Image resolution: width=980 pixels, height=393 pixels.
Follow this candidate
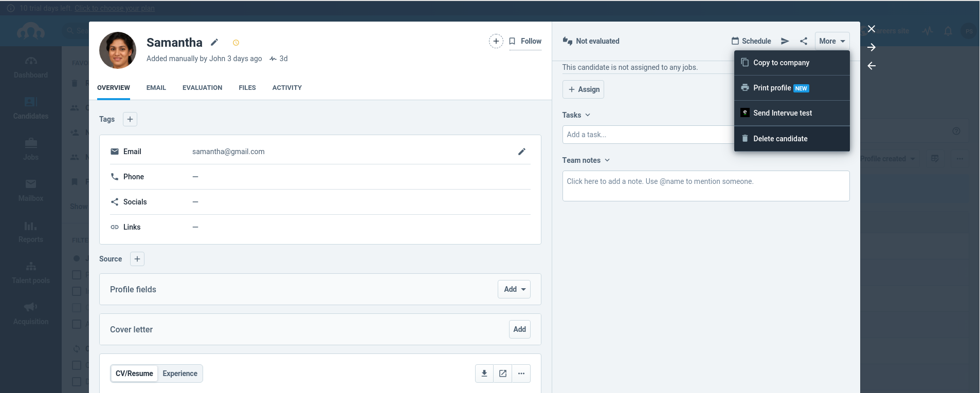pyautogui.click(x=525, y=41)
